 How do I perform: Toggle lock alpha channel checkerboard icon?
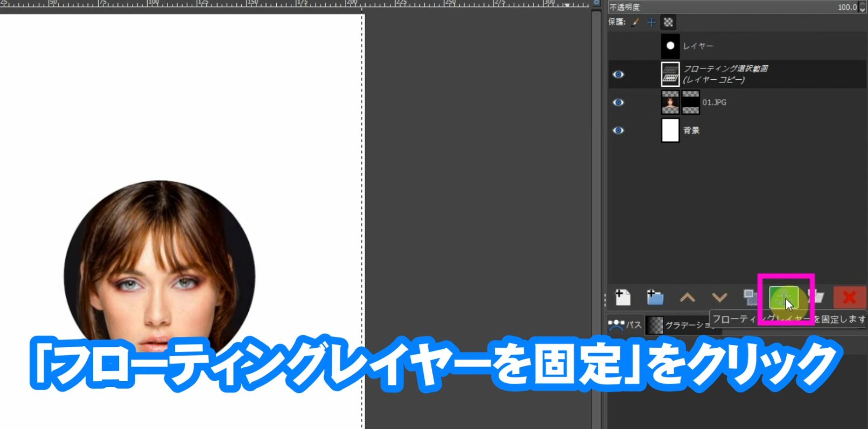[668, 22]
